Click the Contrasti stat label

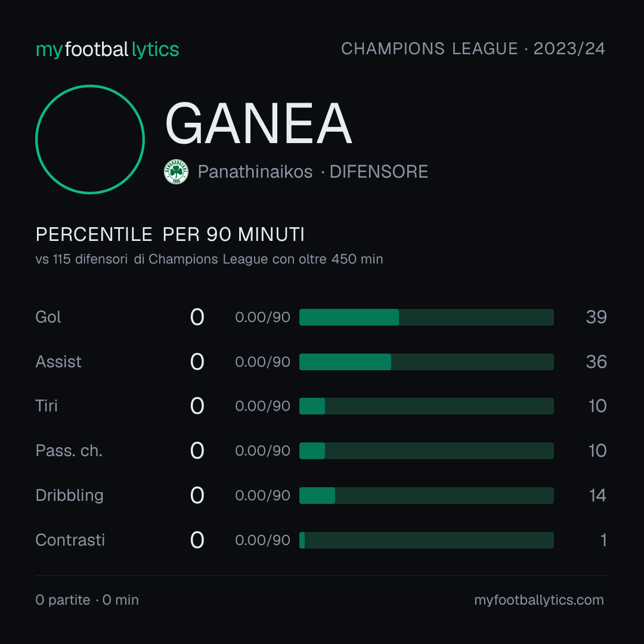pos(70,540)
